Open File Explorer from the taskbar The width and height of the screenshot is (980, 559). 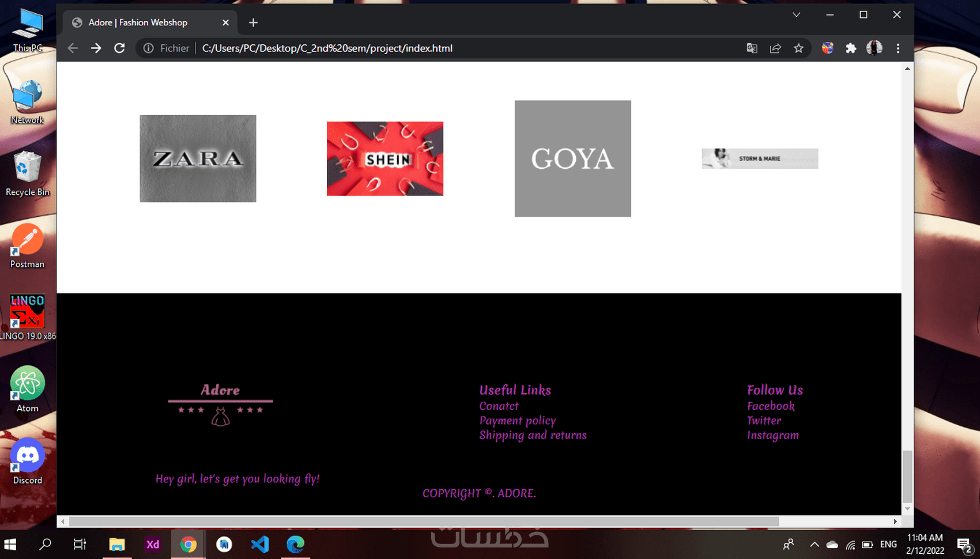tap(117, 545)
